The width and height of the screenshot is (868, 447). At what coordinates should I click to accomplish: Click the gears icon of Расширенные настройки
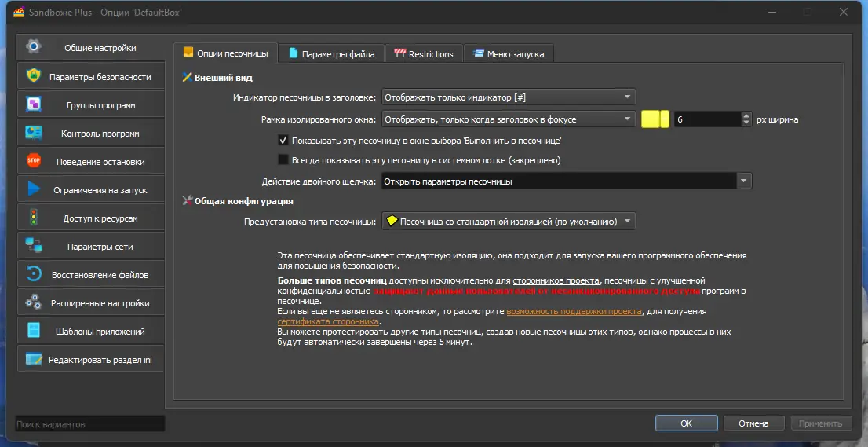pos(34,302)
